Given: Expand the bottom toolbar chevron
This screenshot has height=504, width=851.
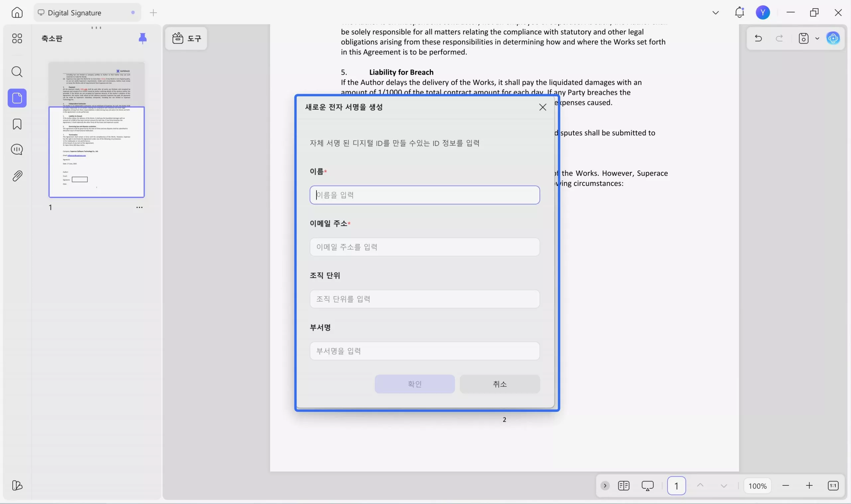Looking at the screenshot, I should pyautogui.click(x=605, y=486).
